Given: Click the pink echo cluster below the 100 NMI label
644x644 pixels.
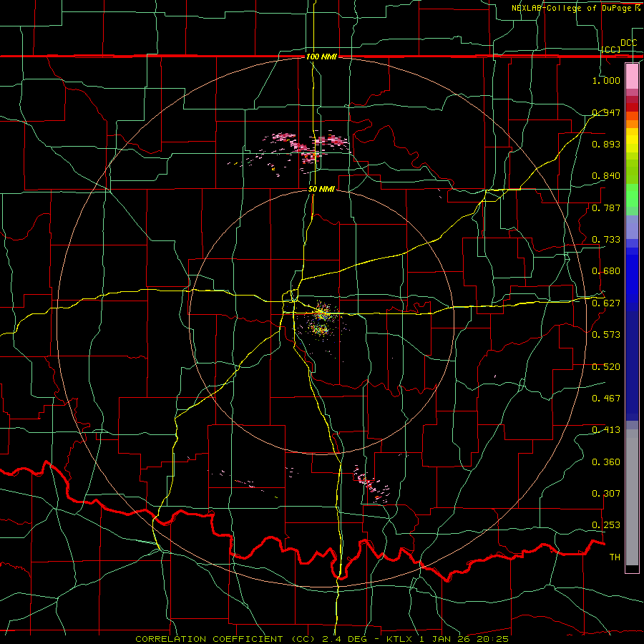Looking at the screenshot, I should point(306,149).
